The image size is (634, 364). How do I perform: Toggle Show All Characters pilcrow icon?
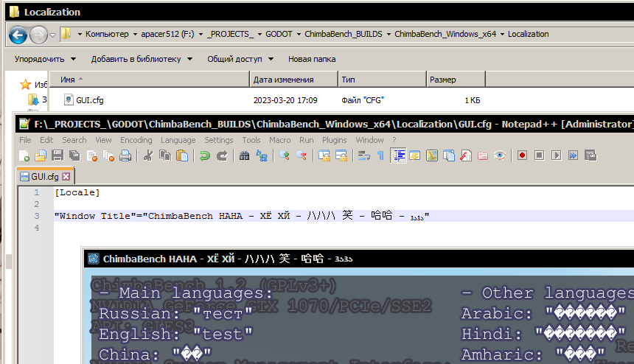(380, 155)
